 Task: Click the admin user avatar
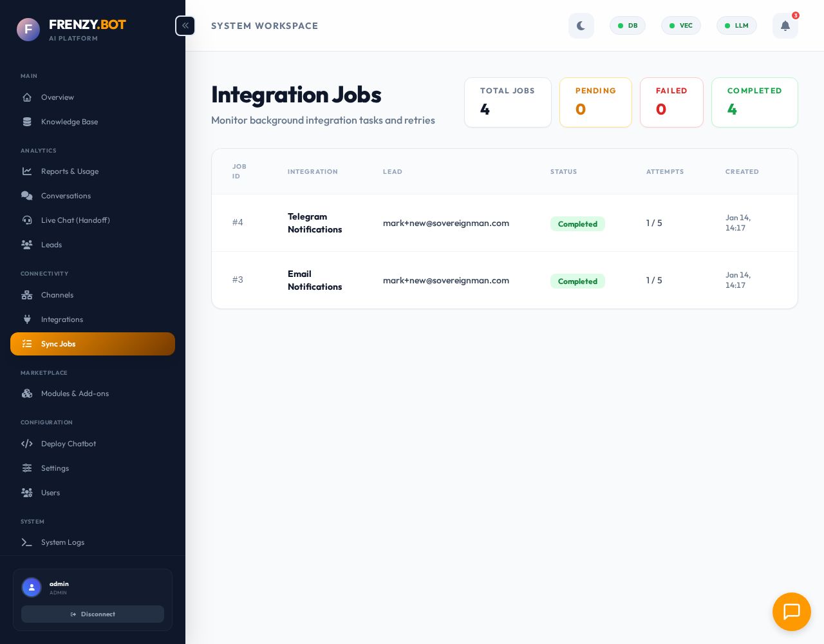32,587
